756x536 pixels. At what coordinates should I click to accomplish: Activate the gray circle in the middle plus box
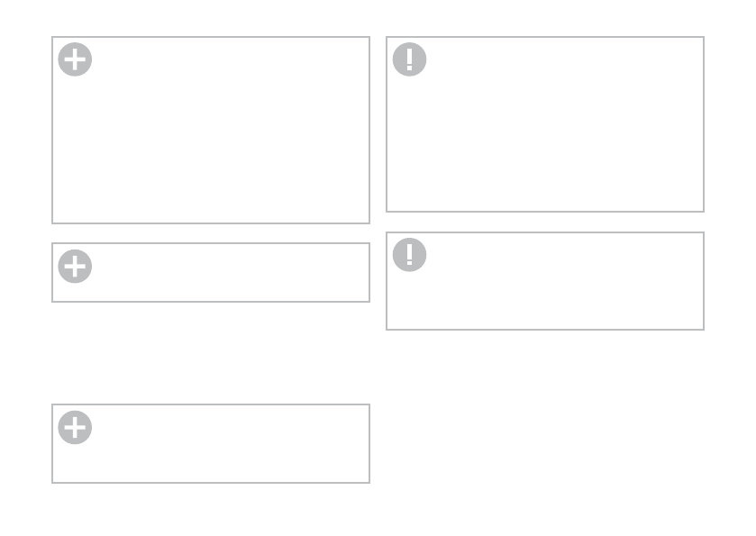[75, 266]
